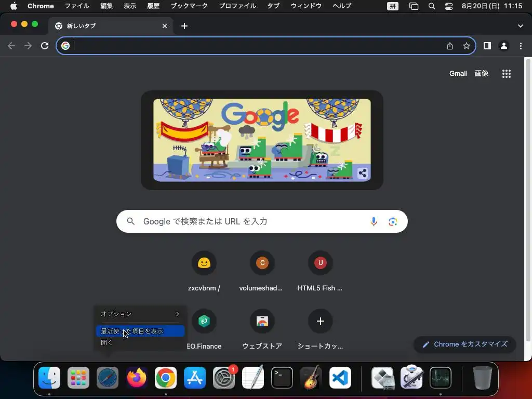Launch Firefox from the Dock
532x399 pixels.
tap(137, 378)
